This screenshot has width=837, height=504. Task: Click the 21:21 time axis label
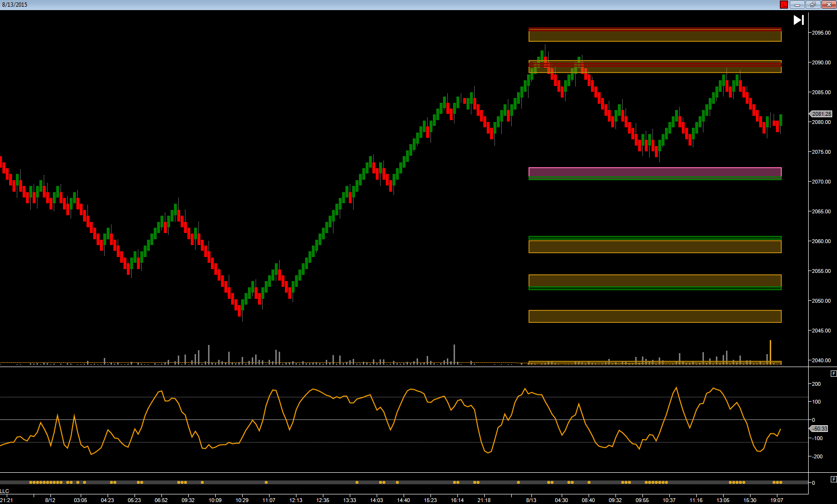(6, 500)
